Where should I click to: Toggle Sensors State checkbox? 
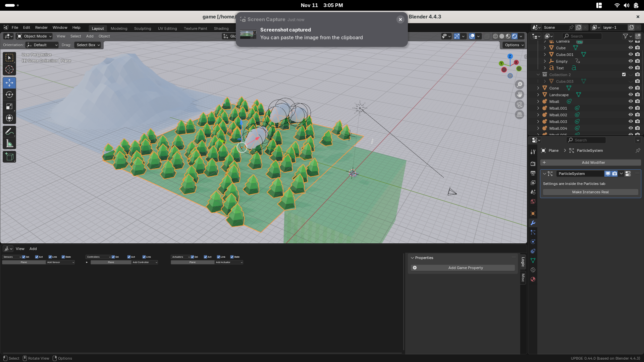(x=63, y=257)
